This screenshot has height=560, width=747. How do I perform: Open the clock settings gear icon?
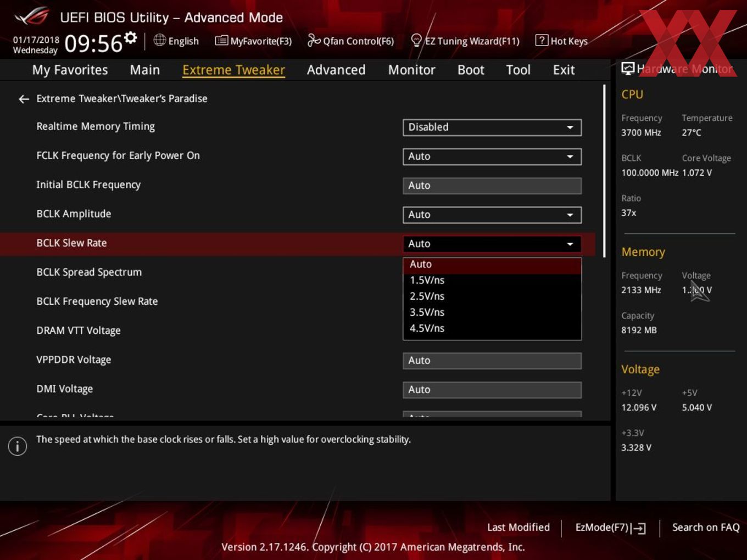coord(130,37)
